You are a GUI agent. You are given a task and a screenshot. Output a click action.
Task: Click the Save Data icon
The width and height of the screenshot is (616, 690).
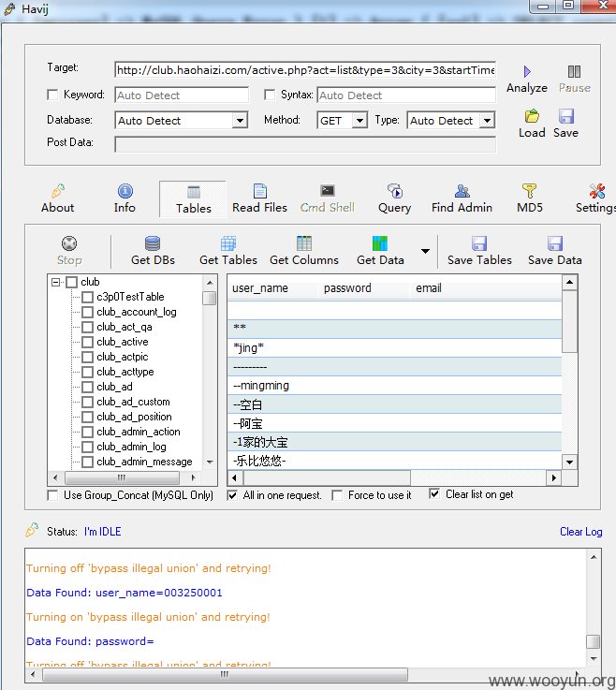tap(555, 243)
